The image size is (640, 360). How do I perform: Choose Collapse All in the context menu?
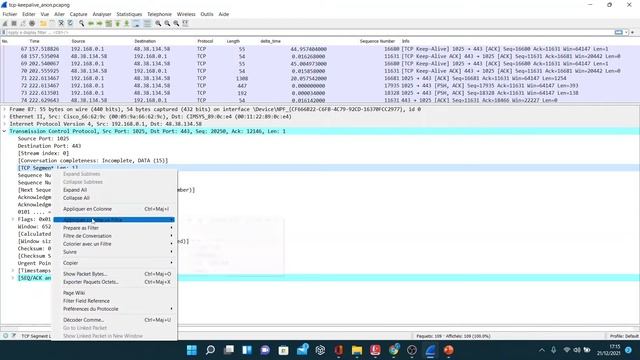pyautogui.click(x=114, y=198)
